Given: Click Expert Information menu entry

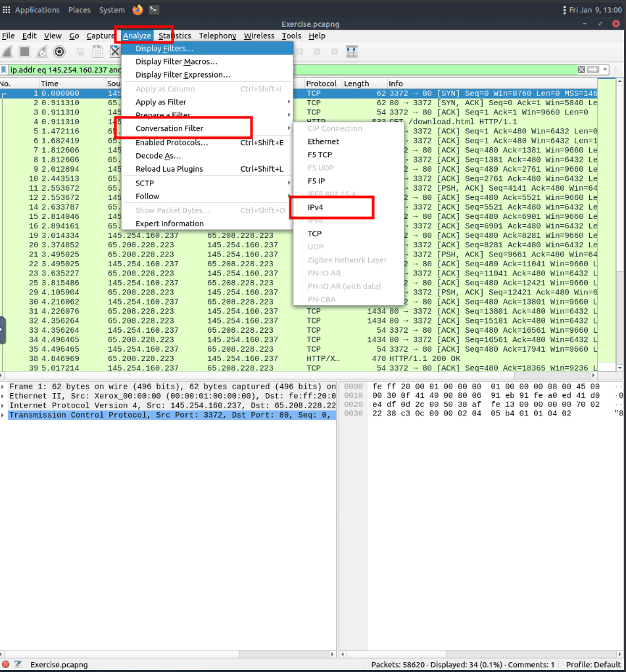Looking at the screenshot, I should coord(170,224).
